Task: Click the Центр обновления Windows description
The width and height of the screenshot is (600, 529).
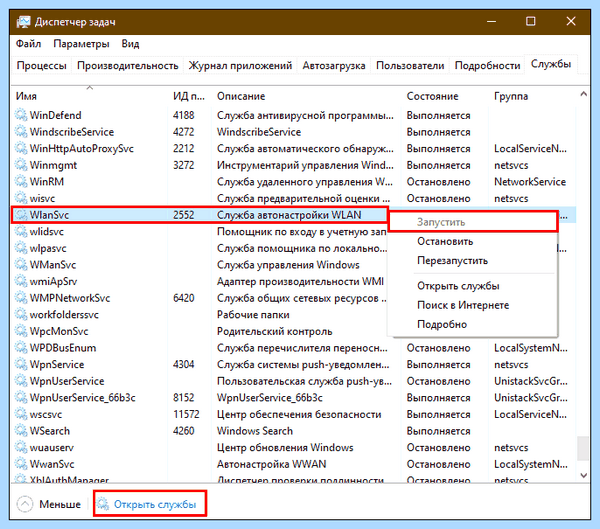Action: 285,447
